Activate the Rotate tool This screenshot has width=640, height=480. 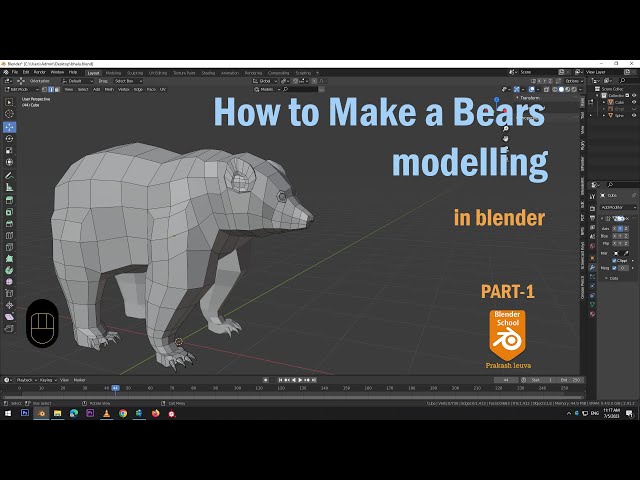pos(9,139)
